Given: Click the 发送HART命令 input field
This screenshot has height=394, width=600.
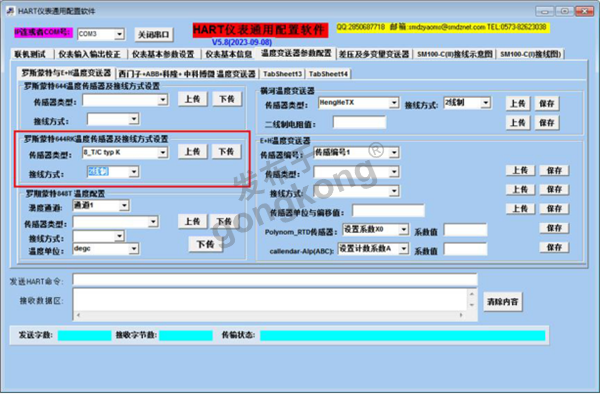Looking at the screenshot, I should tap(275, 280).
